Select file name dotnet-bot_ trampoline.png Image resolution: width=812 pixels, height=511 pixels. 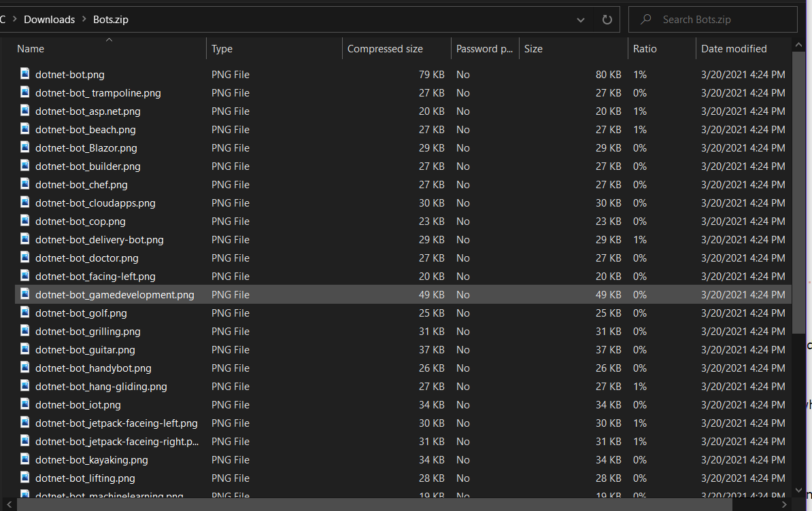point(98,93)
